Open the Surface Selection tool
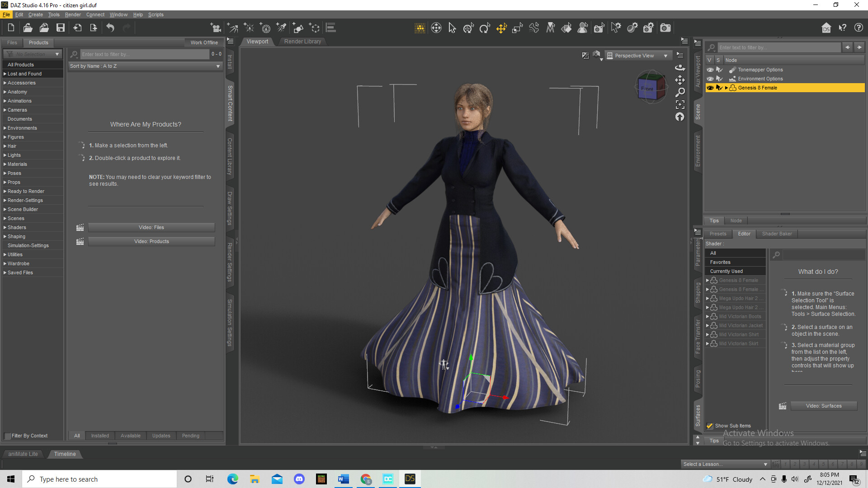Viewport: 868px width, 488px height. 566,28
